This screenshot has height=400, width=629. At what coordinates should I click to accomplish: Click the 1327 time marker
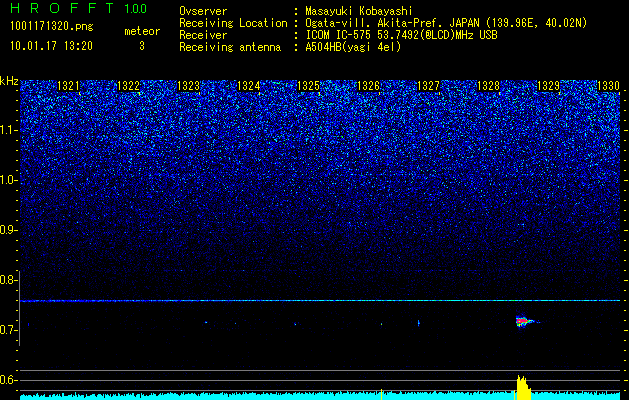(428, 86)
